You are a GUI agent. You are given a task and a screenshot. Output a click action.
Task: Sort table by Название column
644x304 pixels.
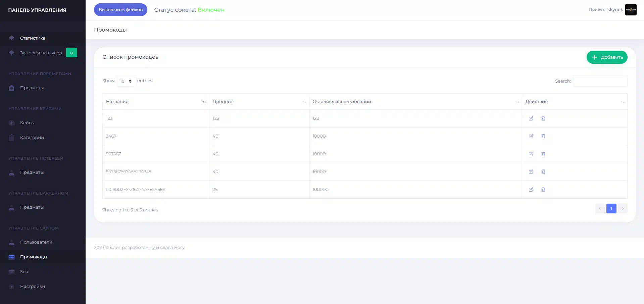[x=155, y=102]
